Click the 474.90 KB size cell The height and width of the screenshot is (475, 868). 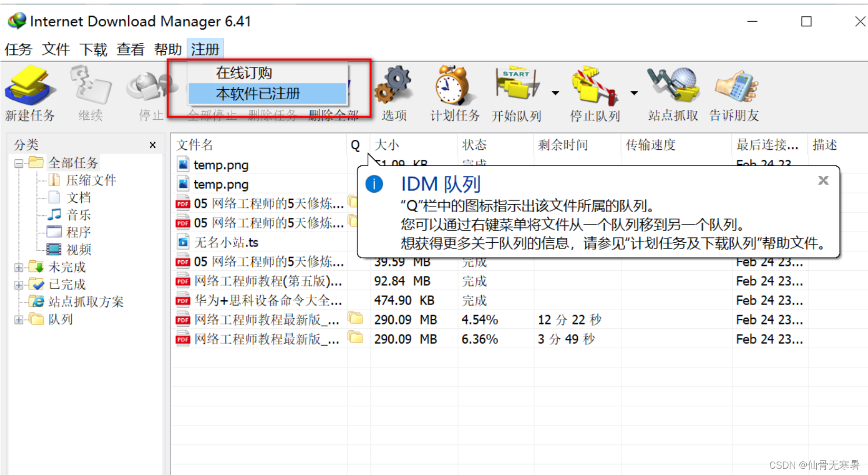pyautogui.click(x=404, y=300)
